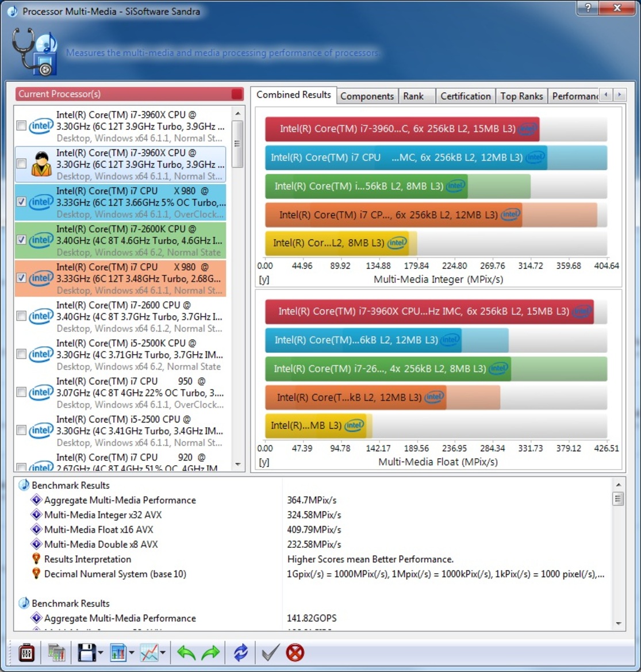Check the i5-2500K processor checkbox

tap(21, 354)
